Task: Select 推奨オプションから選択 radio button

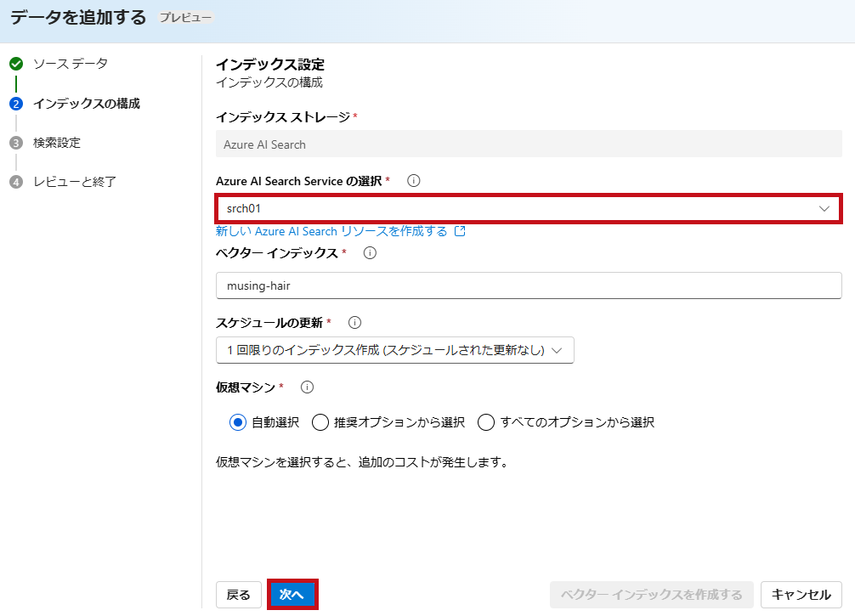Action: pyautogui.click(x=320, y=422)
